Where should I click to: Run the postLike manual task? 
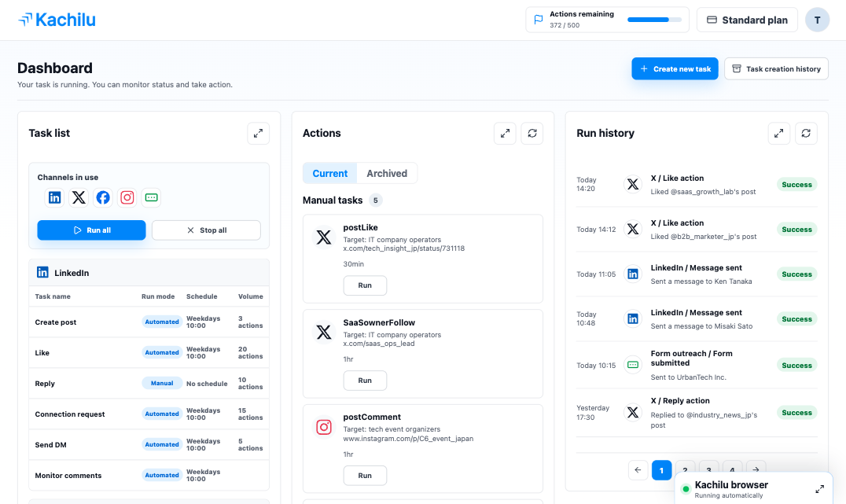coord(365,285)
